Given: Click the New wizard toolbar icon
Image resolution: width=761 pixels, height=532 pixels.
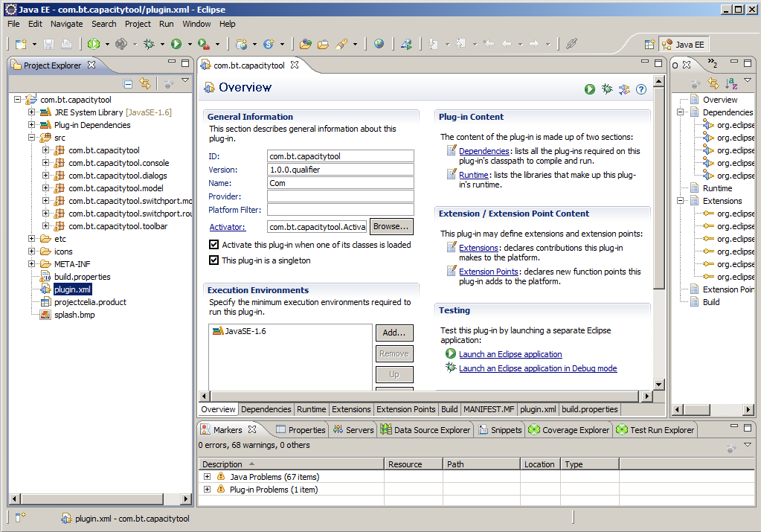Looking at the screenshot, I should point(21,44).
